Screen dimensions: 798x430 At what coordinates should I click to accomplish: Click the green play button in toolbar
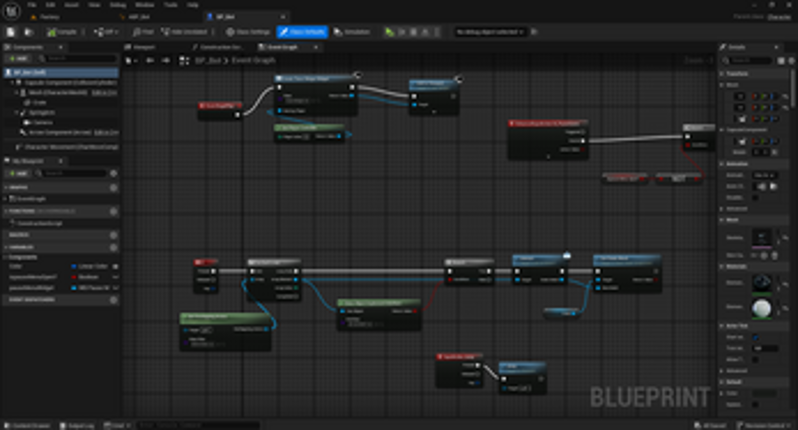pyautogui.click(x=390, y=32)
